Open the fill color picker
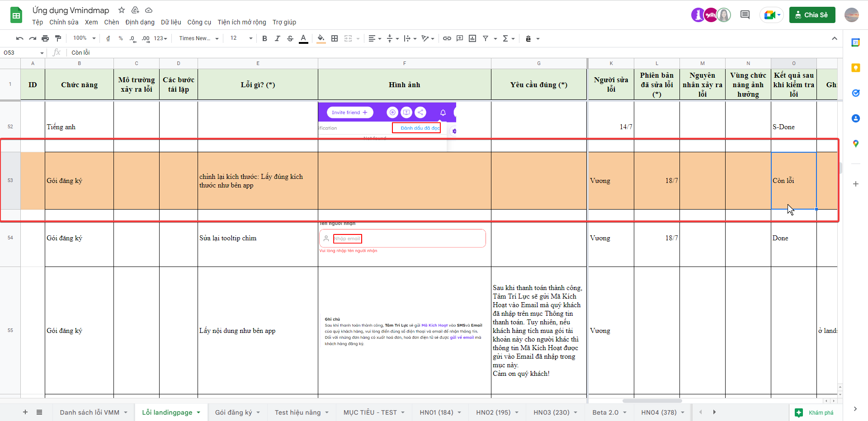Viewport: 868px width, 421px height. 321,38
